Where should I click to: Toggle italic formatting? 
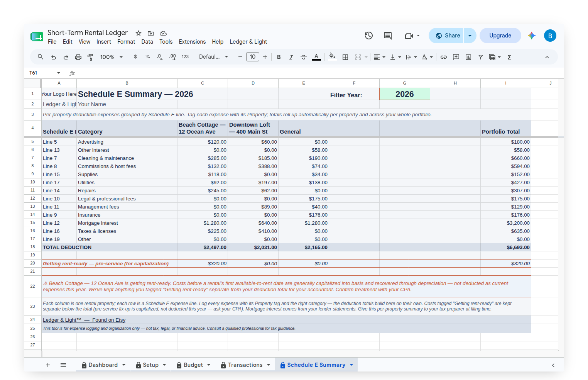tap(291, 57)
